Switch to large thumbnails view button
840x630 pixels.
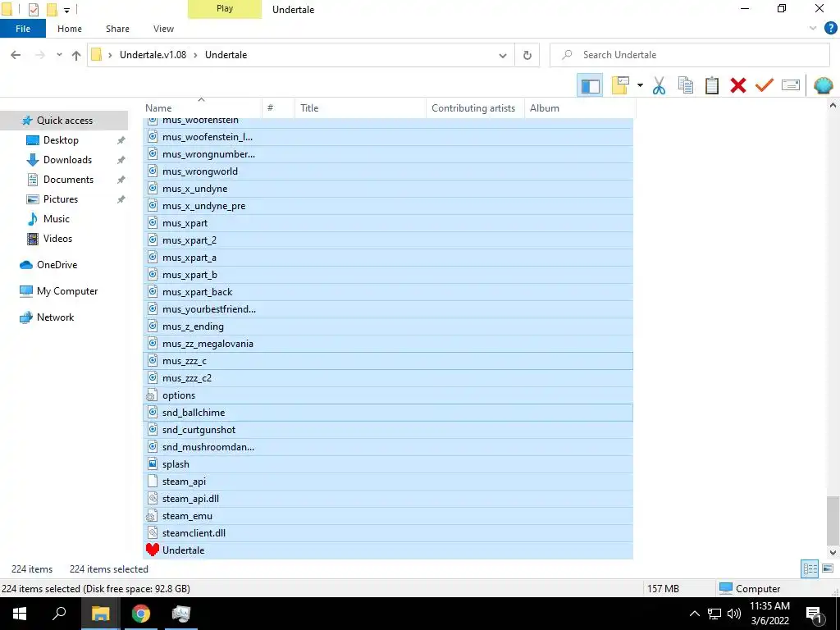tap(828, 569)
